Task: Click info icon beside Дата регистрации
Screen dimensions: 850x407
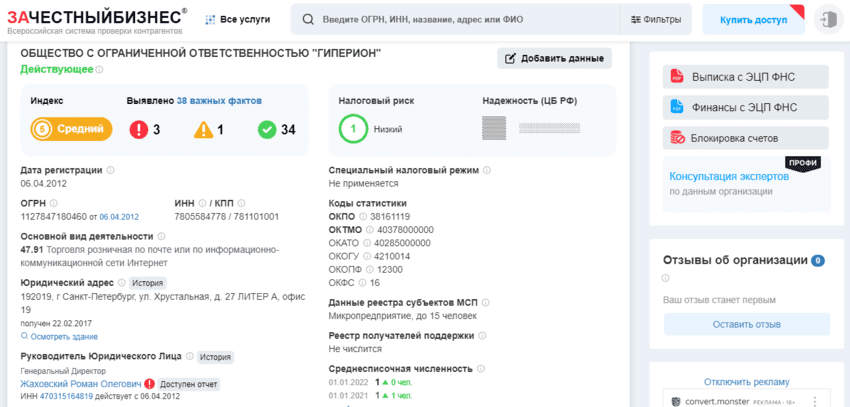Action: tap(111, 170)
